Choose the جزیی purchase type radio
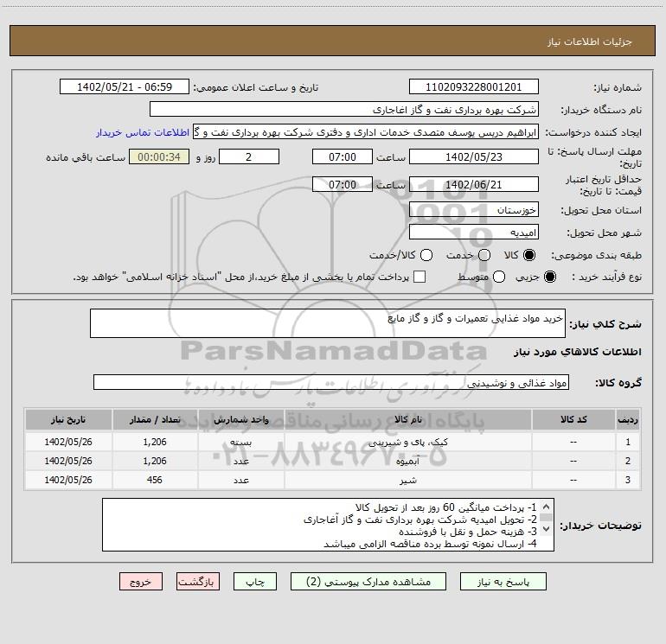 [x=549, y=277]
